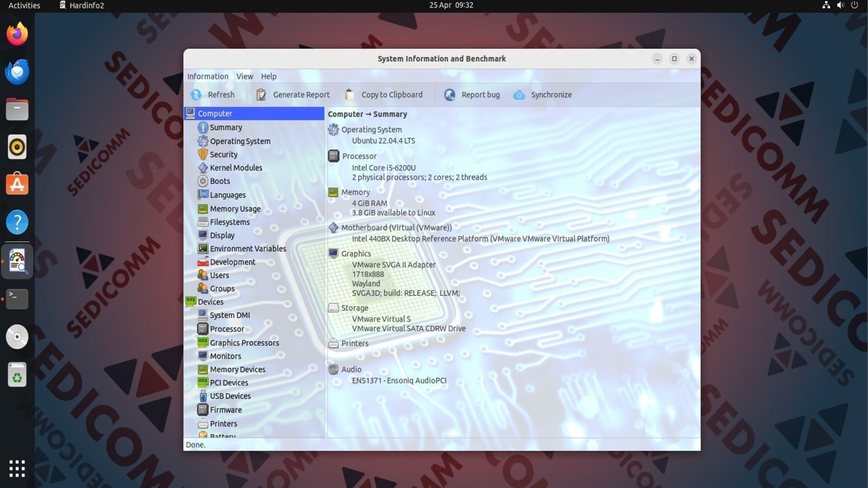Viewport: 868px width, 488px height.
Task: Open Firefox from the Ubuntu dock
Action: (x=17, y=34)
